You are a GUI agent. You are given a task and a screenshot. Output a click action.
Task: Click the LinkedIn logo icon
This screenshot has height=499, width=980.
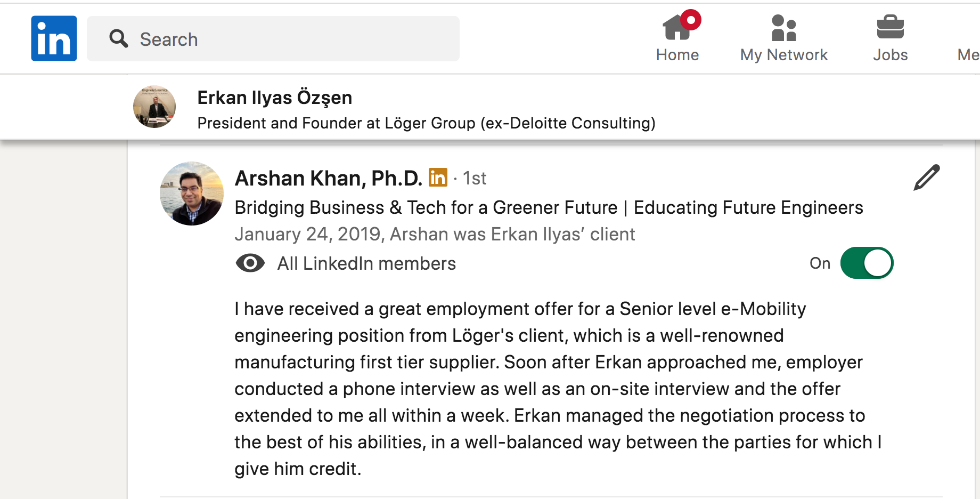pos(54,38)
